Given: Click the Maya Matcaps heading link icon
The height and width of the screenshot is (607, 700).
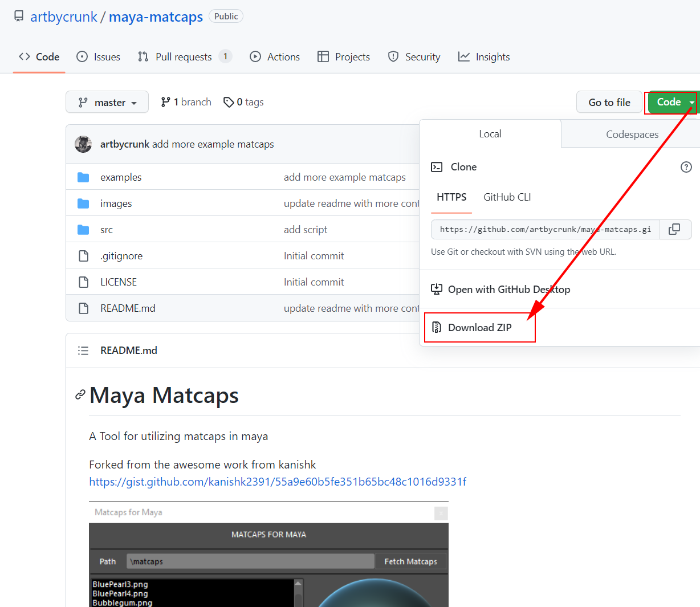Looking at the screenshot, I should (x=80, y=395).
